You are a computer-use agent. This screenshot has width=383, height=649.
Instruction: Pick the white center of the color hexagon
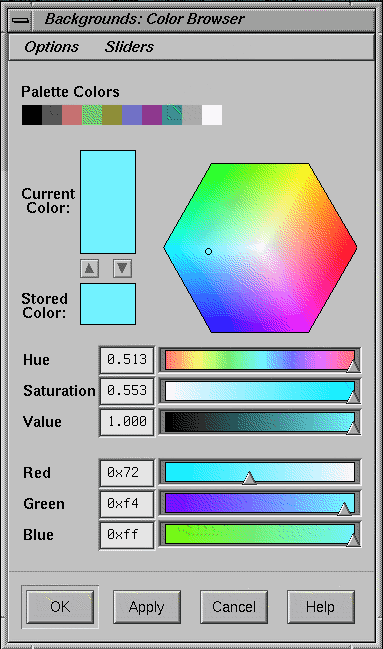click(260, 248)
